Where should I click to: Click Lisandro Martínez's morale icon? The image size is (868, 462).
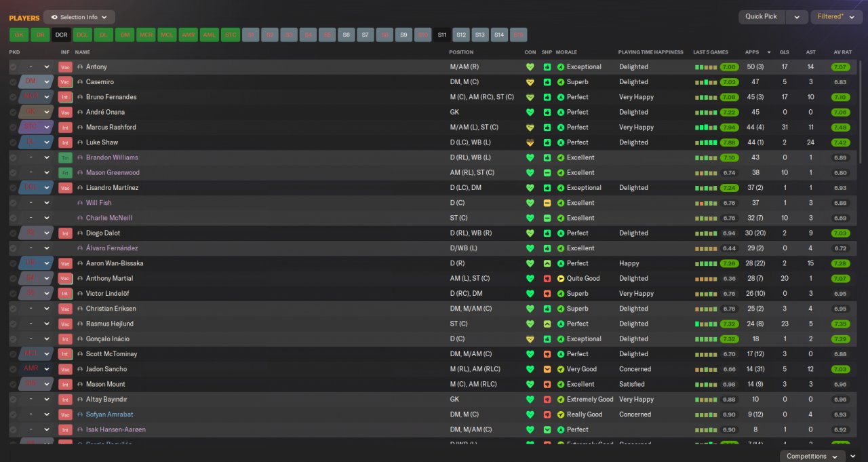(561, 188)
